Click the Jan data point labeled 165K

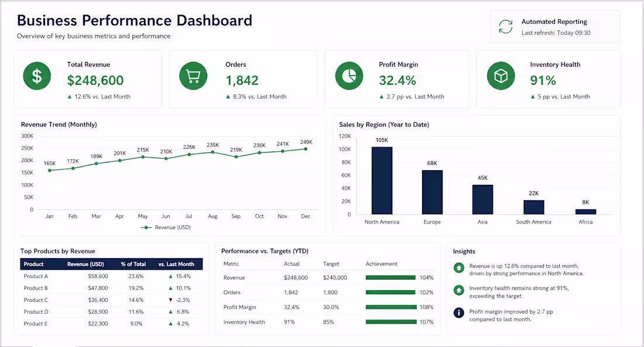[50, 170]
